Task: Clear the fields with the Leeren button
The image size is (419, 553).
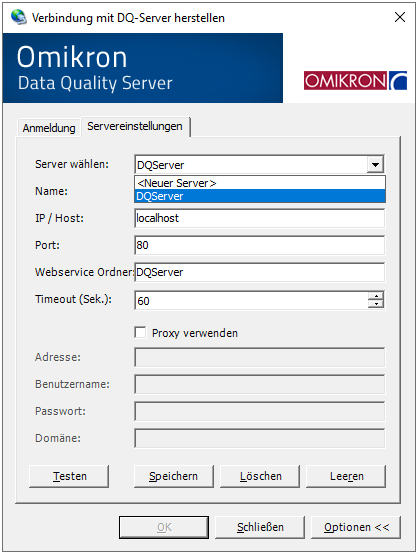Action: point(346,476)
